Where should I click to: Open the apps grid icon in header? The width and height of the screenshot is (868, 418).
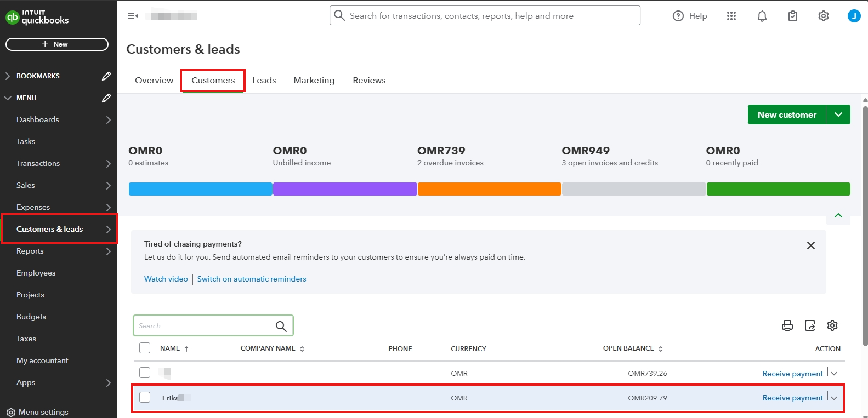pyautogui.click(x=731, y=16)
